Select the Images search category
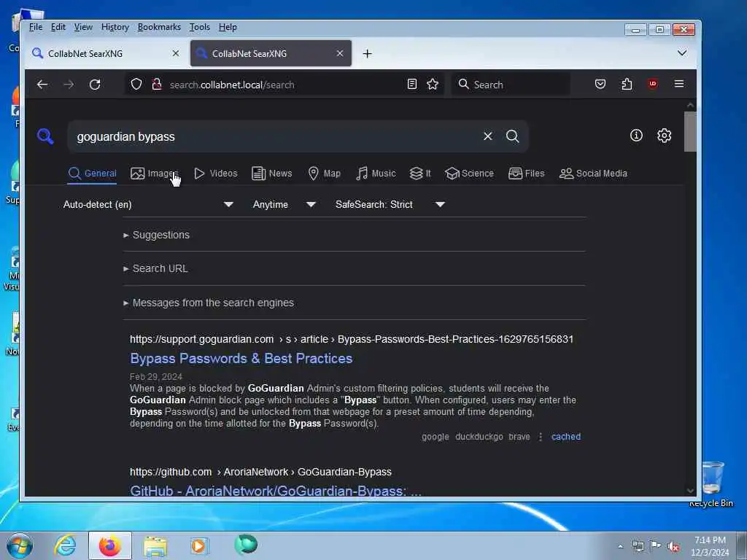 (154, 174)
